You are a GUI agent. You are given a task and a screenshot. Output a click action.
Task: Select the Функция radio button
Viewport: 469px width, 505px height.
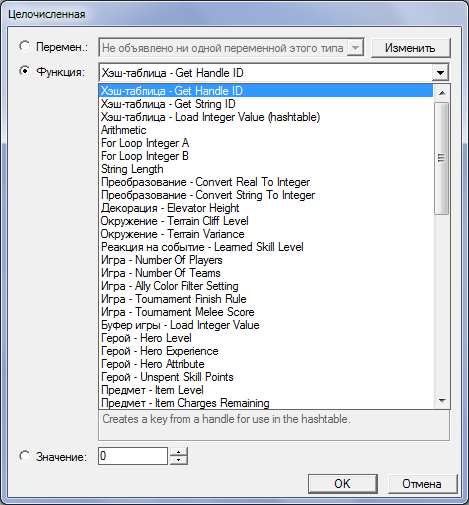[x=25, y=71]
